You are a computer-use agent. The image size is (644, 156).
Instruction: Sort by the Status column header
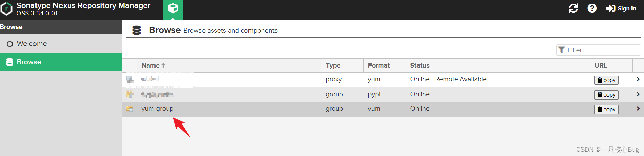(x=420, y=66)
